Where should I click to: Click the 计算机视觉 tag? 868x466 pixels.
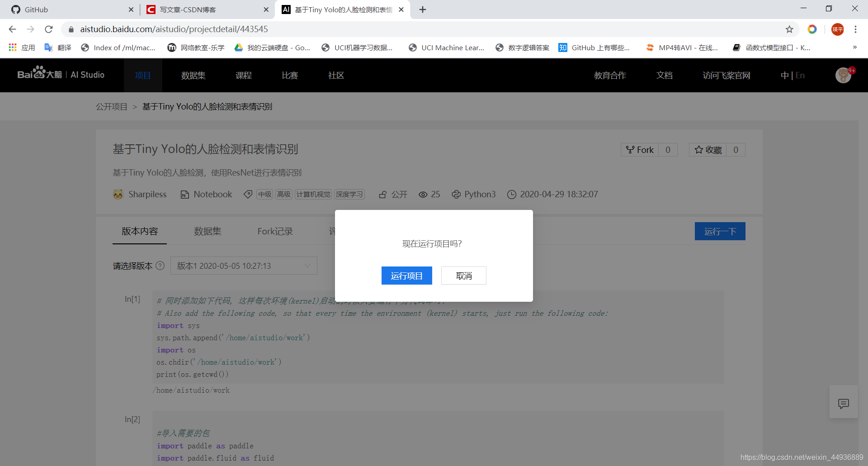pyautogui.click(x=313, y=194)
